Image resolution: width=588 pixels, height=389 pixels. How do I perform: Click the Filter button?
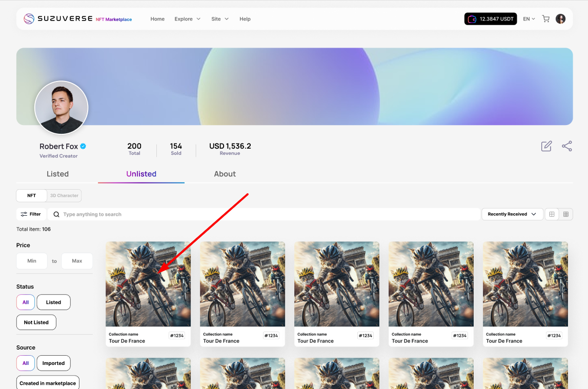[31, 214]
